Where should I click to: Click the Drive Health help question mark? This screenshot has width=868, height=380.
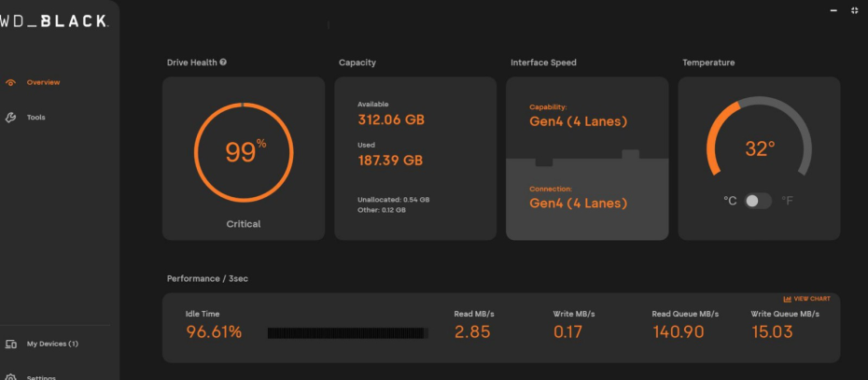[223, 62]
